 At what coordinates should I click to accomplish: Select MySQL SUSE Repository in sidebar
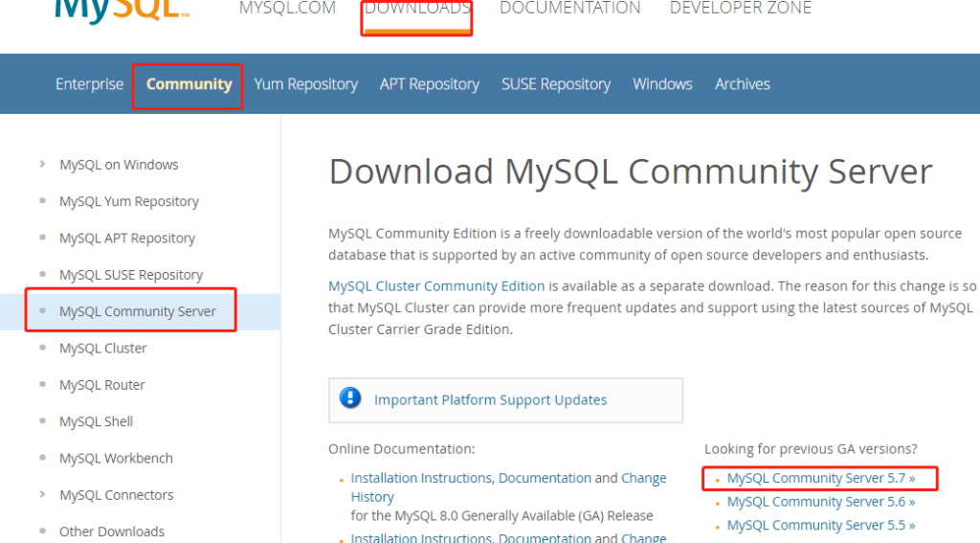click(131, 275)
